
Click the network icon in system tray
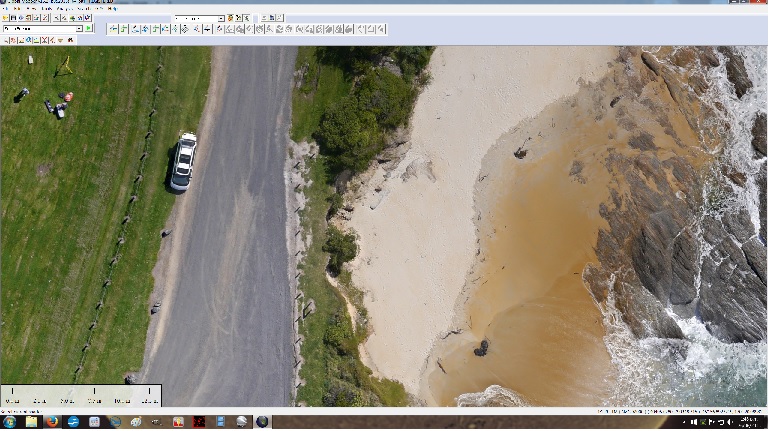tap(711, 422)
